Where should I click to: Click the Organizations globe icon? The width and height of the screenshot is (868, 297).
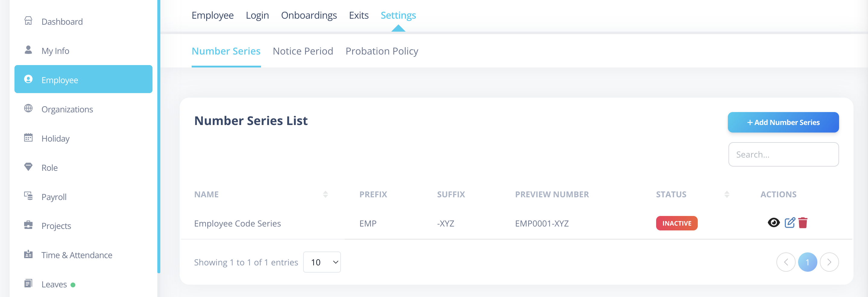(28, 108)
